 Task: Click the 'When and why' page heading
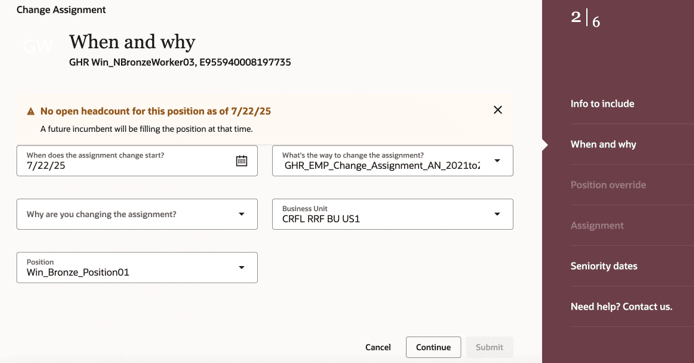[x=132, y=42]
